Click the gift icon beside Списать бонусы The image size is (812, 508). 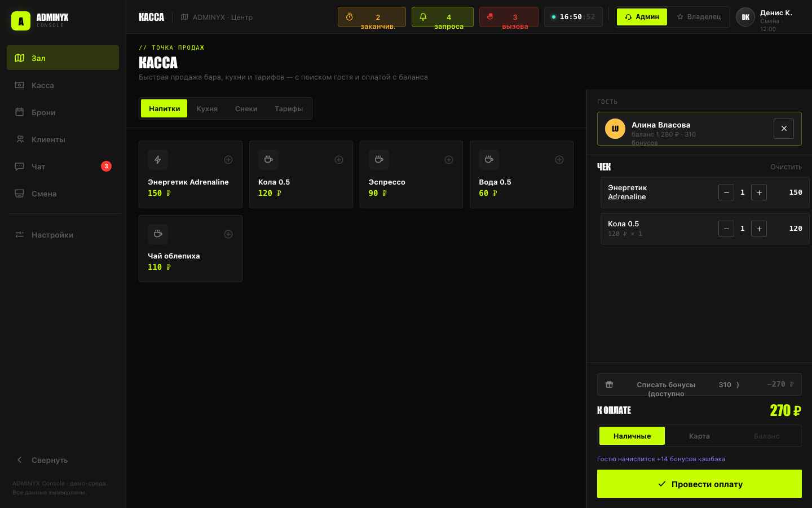tap(609, 384)
